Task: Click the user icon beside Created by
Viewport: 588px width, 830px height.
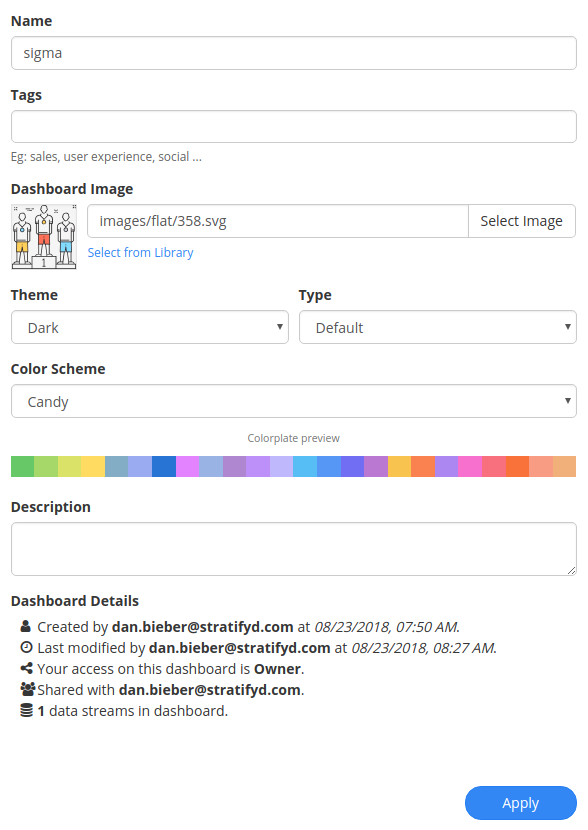Action: tap(26, 626)
